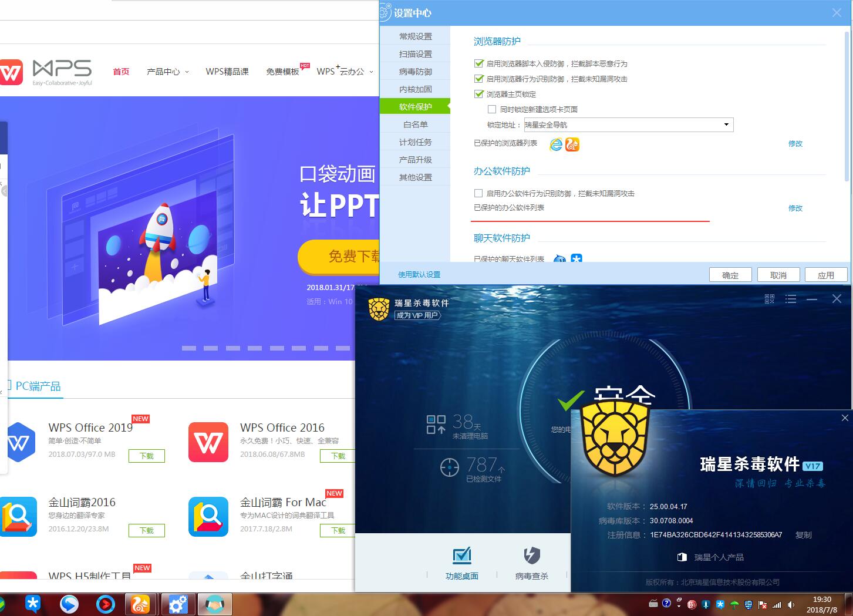This screenshot has height=616, width=853.
Task: Open the red play-button app on the taskbar
Action: point(106,604)
